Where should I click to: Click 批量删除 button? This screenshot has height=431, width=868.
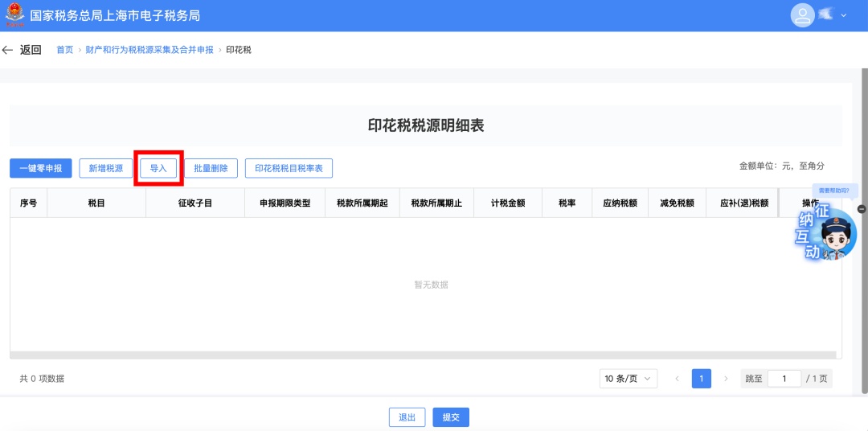click(x=211, y=168)
